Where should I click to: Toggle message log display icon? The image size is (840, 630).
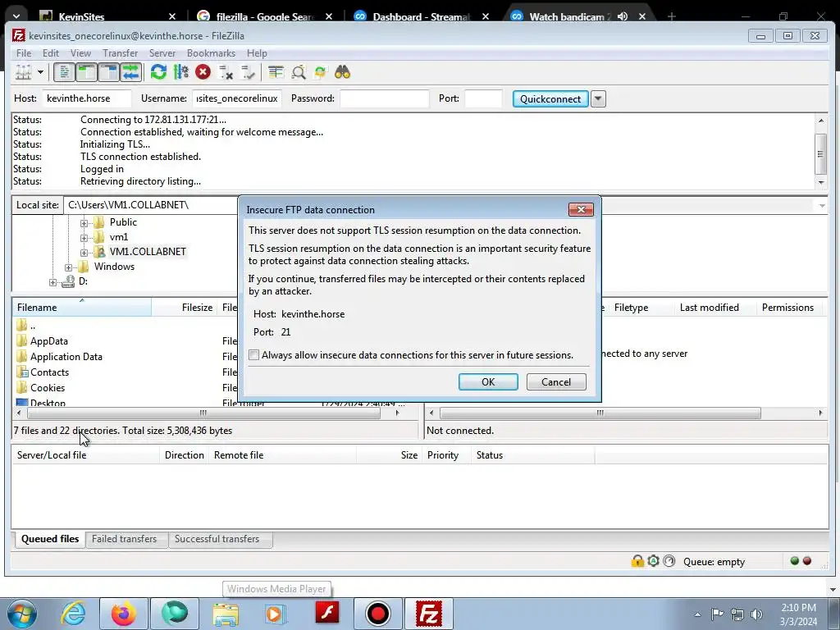[64, 72]
